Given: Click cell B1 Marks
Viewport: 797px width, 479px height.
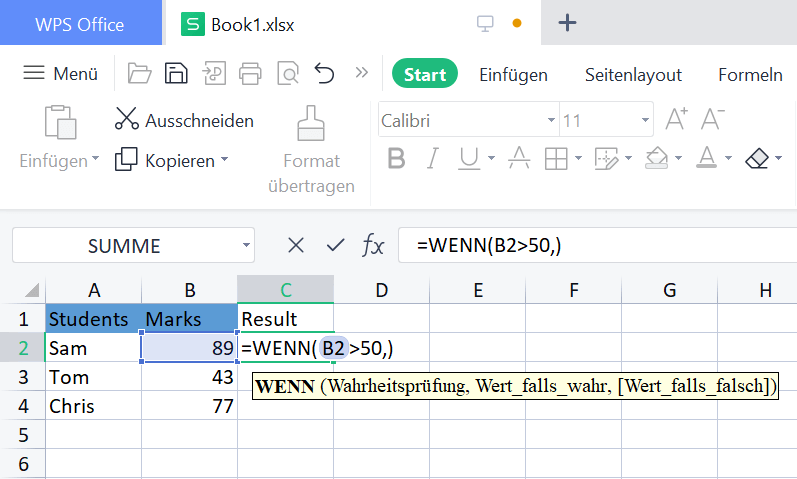Looking at the screenshot, I should (189, 319).
